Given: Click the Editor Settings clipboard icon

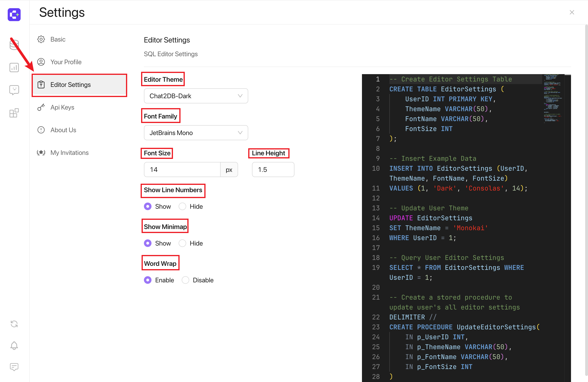Looking at the screenshot, I should point(41,85).
